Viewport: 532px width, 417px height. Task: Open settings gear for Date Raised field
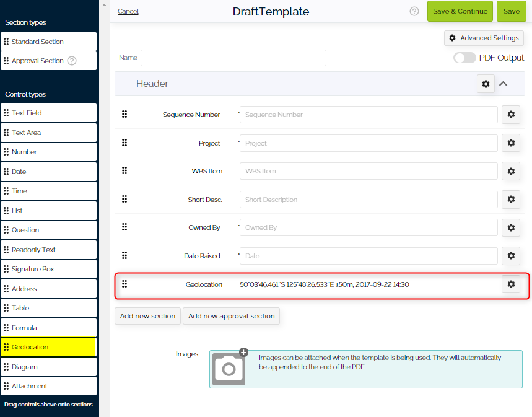click(511, 255)
